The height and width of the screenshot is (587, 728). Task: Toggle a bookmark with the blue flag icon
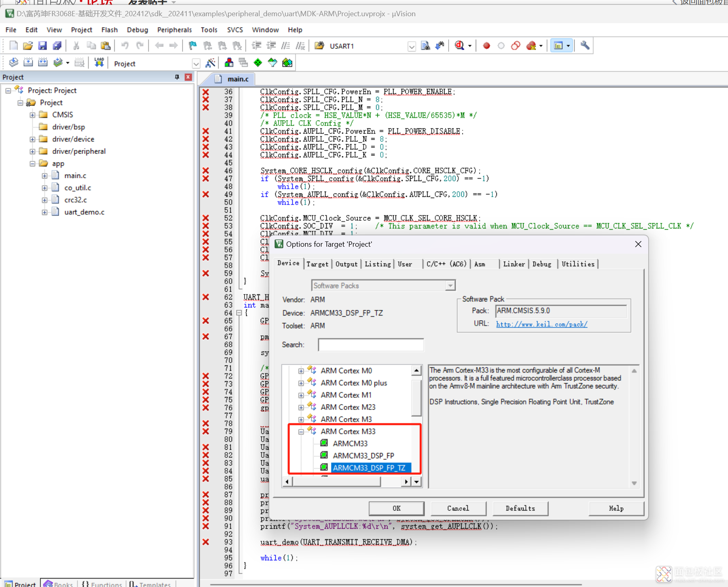(x=193, y=46)
